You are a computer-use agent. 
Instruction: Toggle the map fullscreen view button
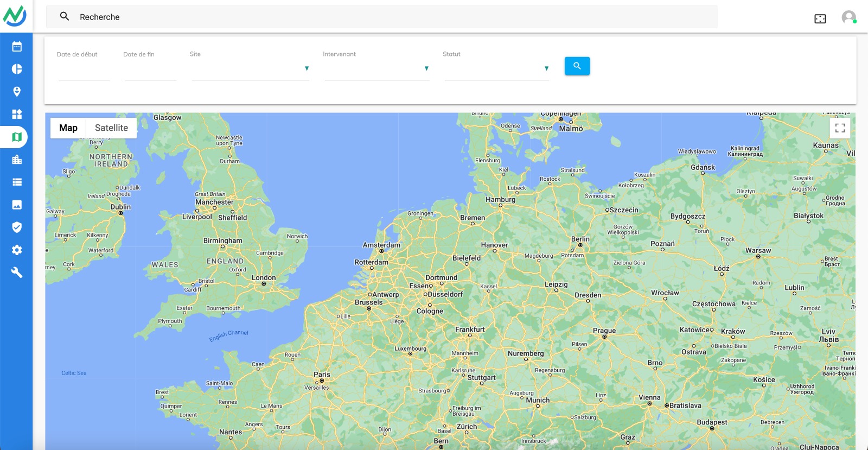(840, 128)
